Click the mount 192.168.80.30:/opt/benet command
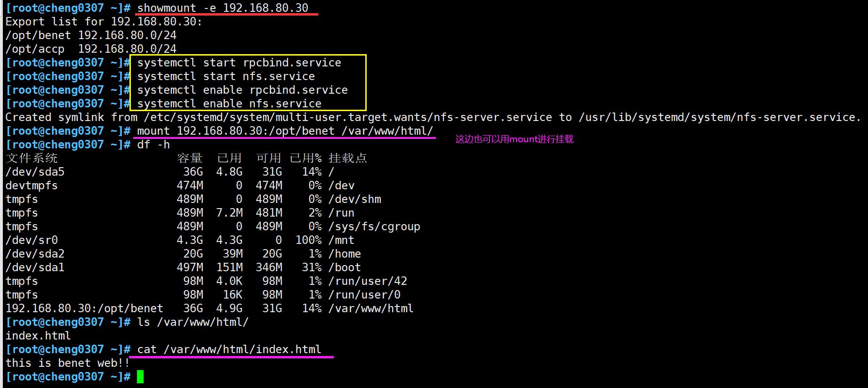 click(285, 131)
